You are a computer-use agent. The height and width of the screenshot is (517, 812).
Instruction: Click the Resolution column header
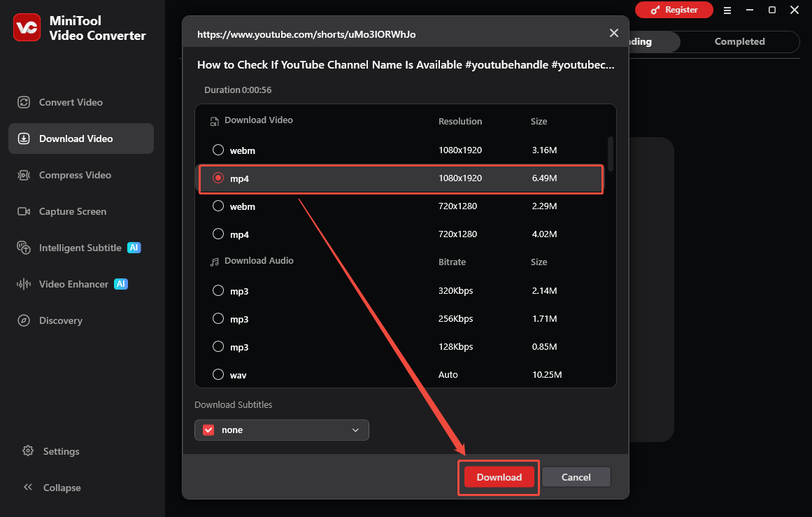coord(460,121)
